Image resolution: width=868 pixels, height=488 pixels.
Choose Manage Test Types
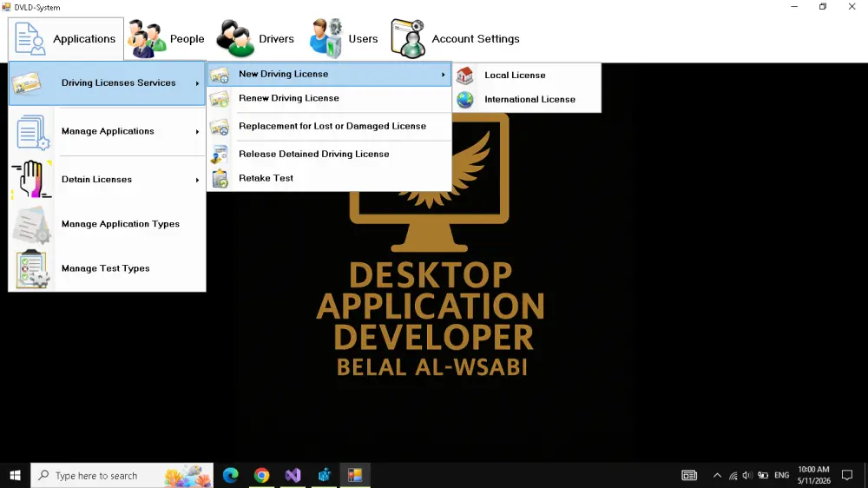[x=107, y=268]
